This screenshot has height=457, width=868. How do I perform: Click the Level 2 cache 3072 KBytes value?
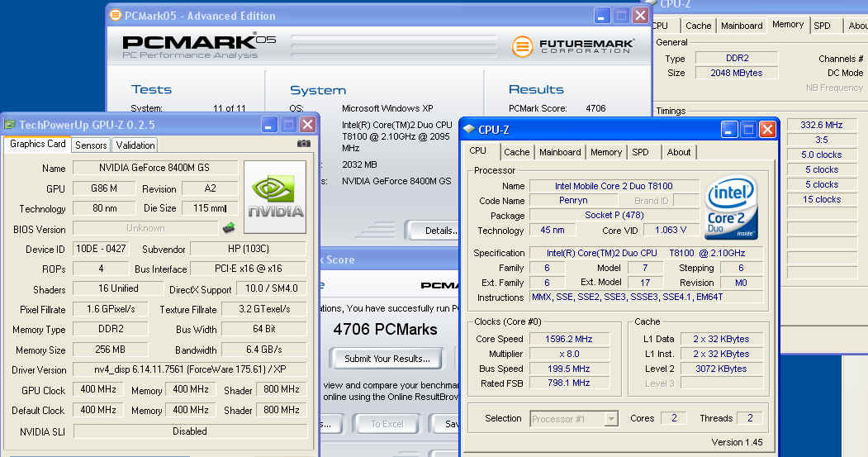point(721,369)
